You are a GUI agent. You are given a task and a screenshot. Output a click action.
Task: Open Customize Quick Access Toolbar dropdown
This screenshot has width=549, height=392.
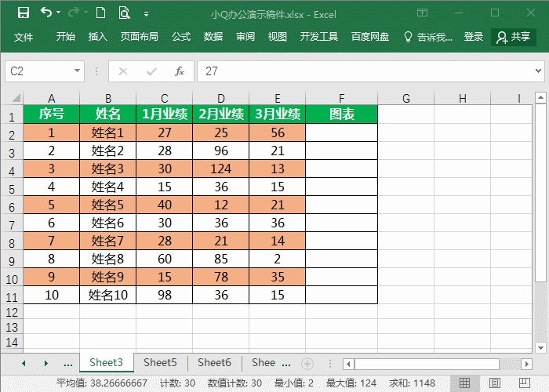point(147,14)
